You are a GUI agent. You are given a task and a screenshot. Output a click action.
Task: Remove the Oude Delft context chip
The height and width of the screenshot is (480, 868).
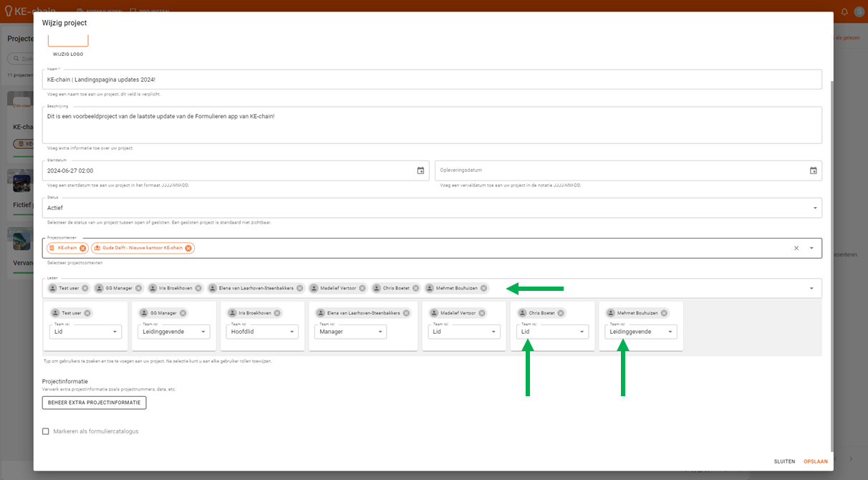click(188, 248)
